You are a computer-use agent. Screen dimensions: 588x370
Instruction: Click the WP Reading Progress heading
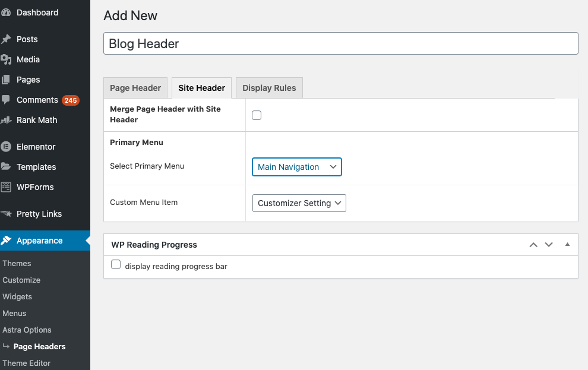154,245
